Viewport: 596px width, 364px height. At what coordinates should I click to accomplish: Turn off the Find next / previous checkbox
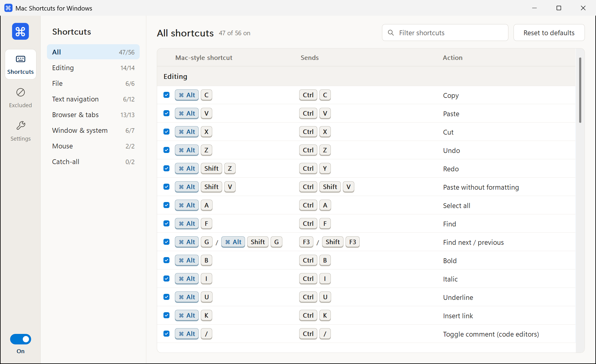pos(166,242)
